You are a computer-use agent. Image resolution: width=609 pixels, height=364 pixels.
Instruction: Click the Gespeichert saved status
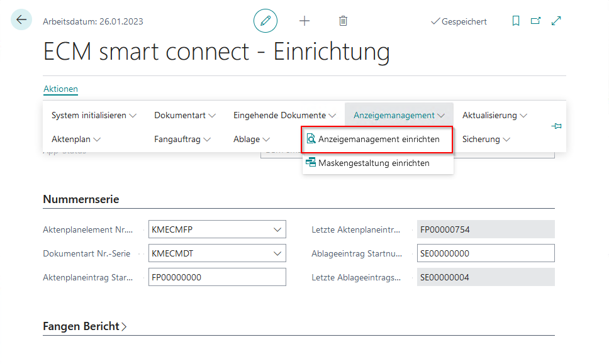[459, 21]
